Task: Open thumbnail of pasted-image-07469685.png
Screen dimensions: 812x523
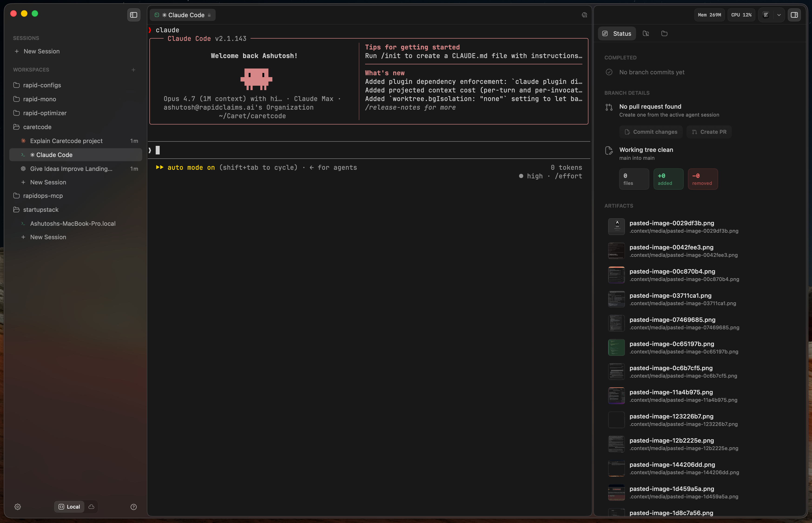Action: tap(616, 323)
